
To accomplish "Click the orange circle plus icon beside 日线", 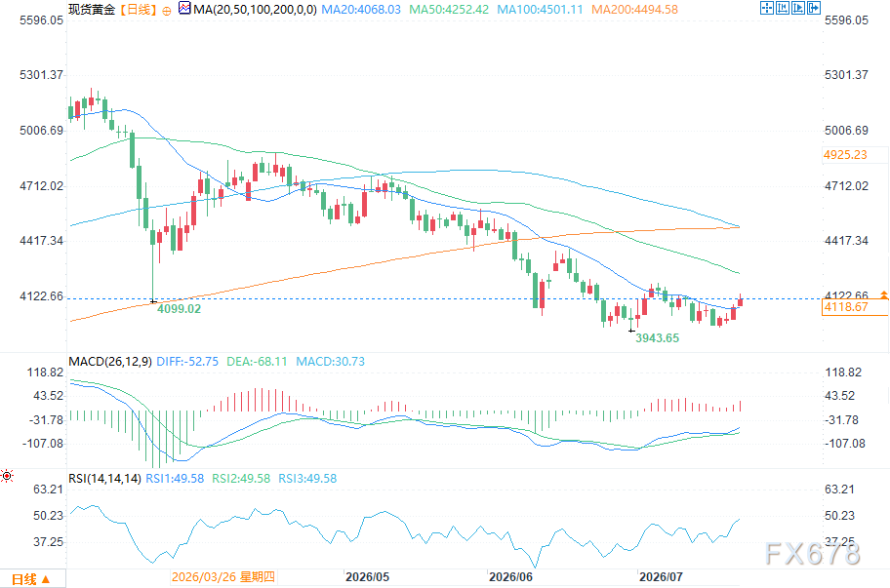I will point(166,10).
